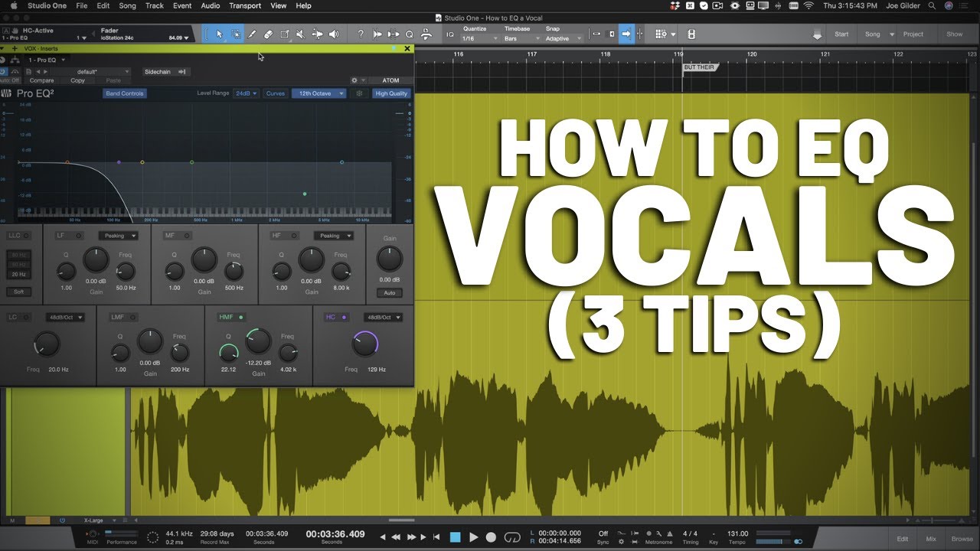The width and height of the screenshot is (980, 551).
Task: Click Play in the transport bar
Action: pos(473,537)
